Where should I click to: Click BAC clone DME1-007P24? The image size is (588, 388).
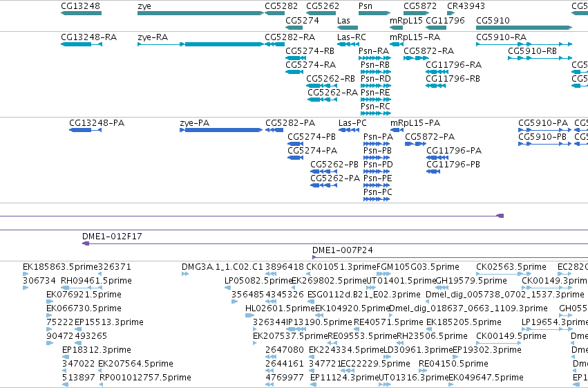pos(343,250)
